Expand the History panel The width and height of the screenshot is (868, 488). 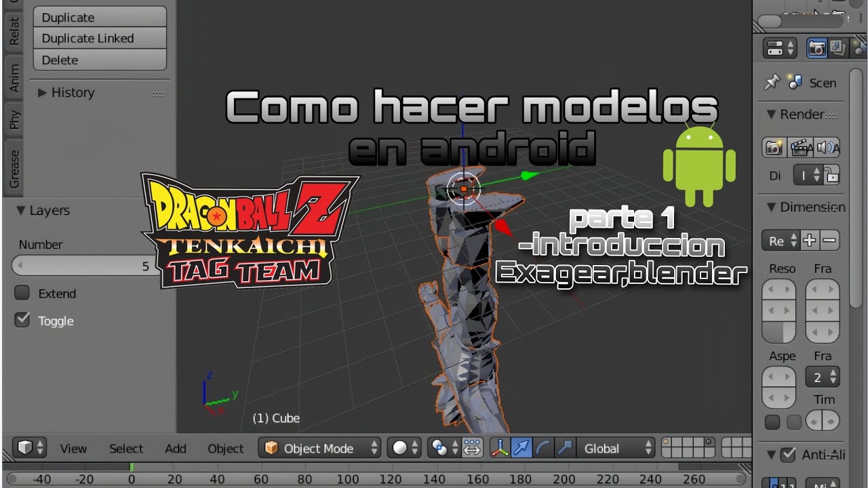tap(67, 93)
